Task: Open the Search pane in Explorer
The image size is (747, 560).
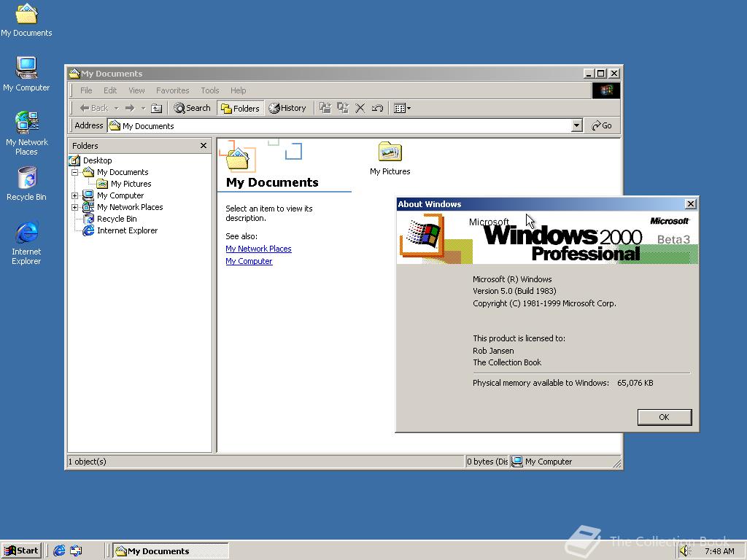Action: tap(193, 108)
